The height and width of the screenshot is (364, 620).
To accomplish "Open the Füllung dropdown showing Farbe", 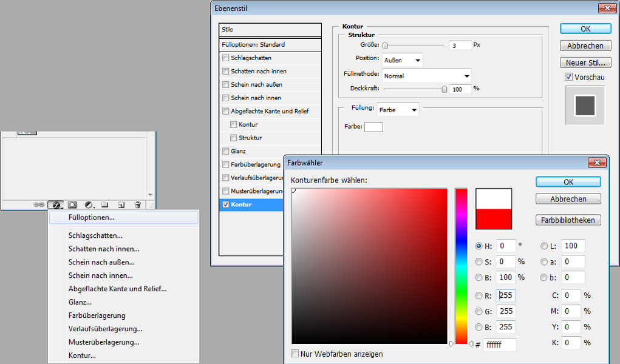I will pyautogui.click(x=398, y=110).
